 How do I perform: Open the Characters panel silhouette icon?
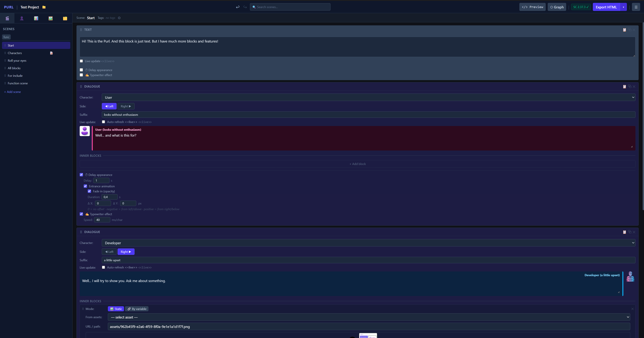coord(22,18)
